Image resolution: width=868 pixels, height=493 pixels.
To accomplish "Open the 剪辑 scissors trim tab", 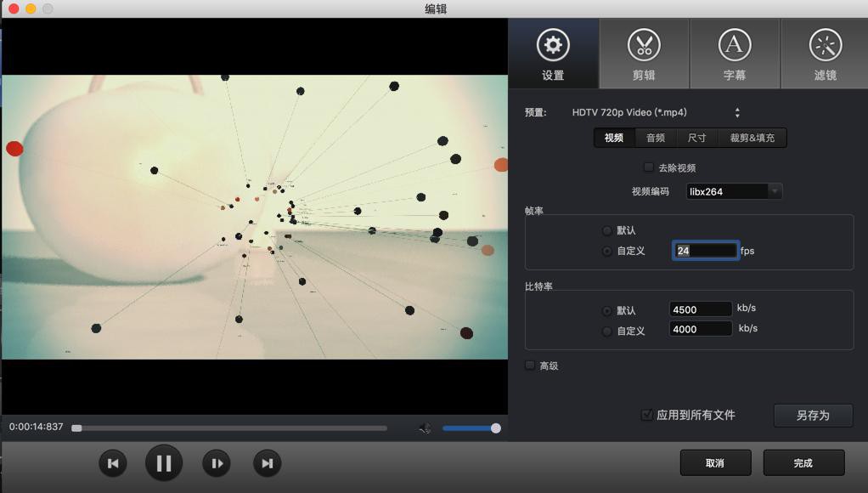I will [x=644, y=54].
